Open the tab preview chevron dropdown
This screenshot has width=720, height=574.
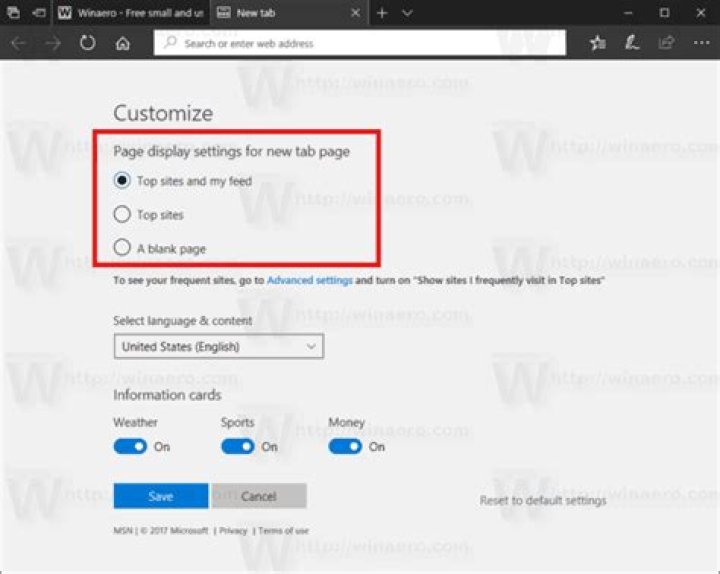(407, 13)
